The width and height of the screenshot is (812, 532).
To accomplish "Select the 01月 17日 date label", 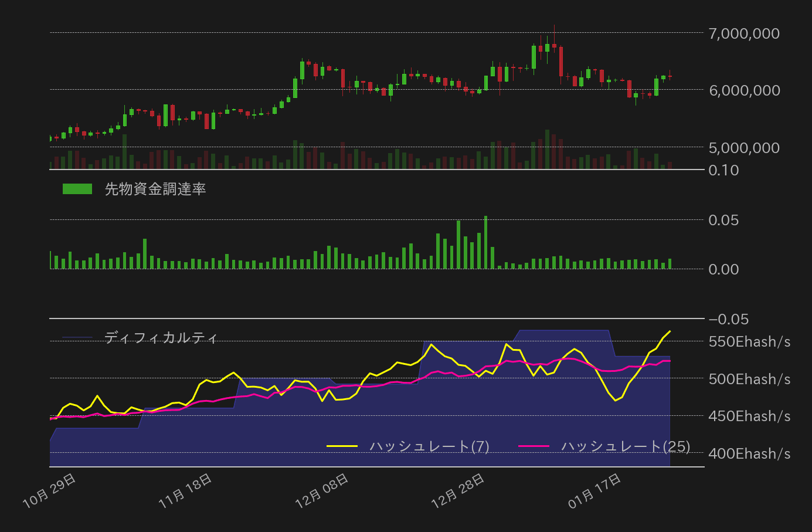I will (x=595, y=490).
